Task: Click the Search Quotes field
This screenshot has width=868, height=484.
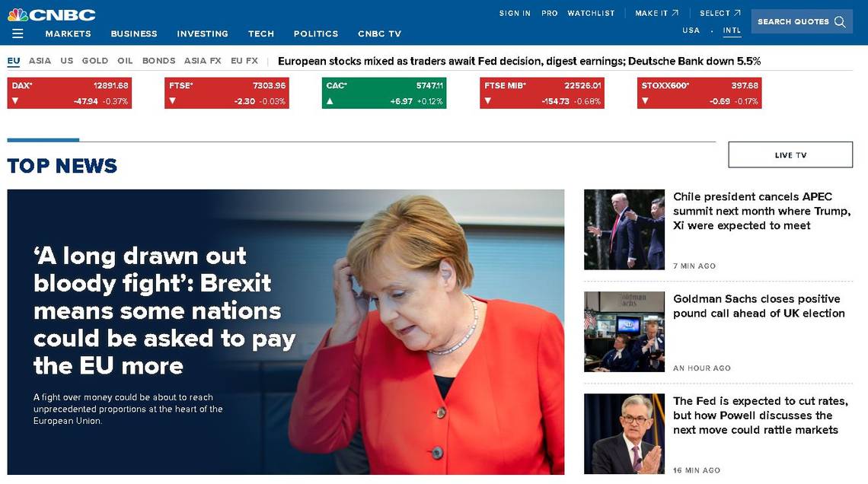Action: pyautogui.click(x=802, y=21)
